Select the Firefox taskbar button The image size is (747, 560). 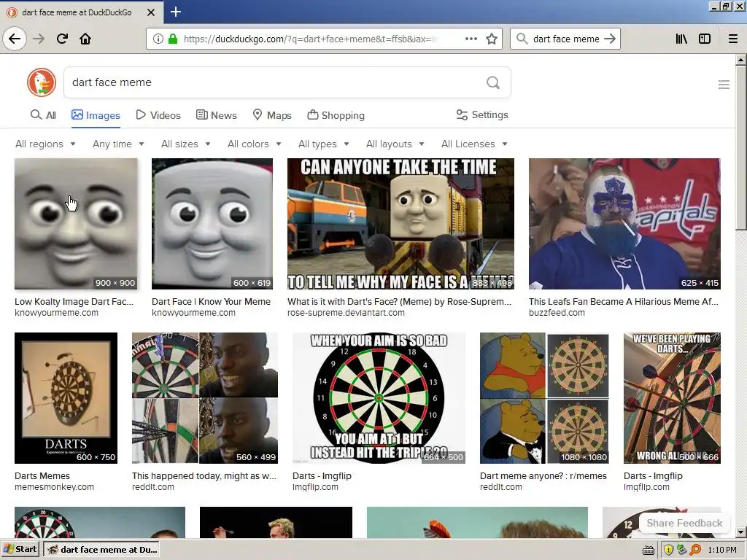pyautogui.click(x=102, y=550)
